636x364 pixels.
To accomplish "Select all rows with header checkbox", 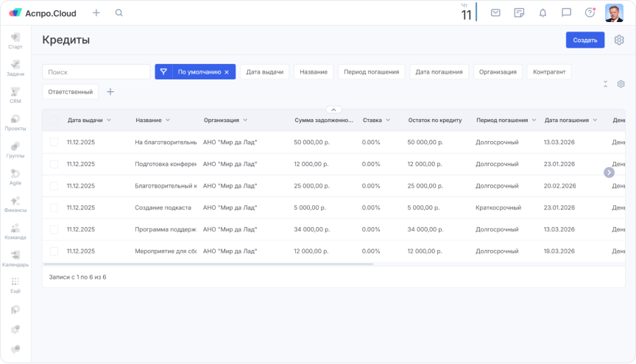I will pos(54,120).
